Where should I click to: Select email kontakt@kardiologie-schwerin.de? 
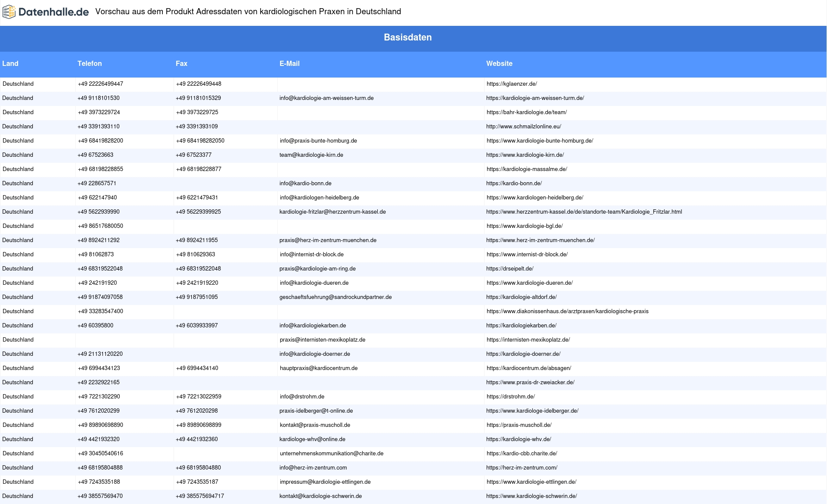click(x=320, y=496)
